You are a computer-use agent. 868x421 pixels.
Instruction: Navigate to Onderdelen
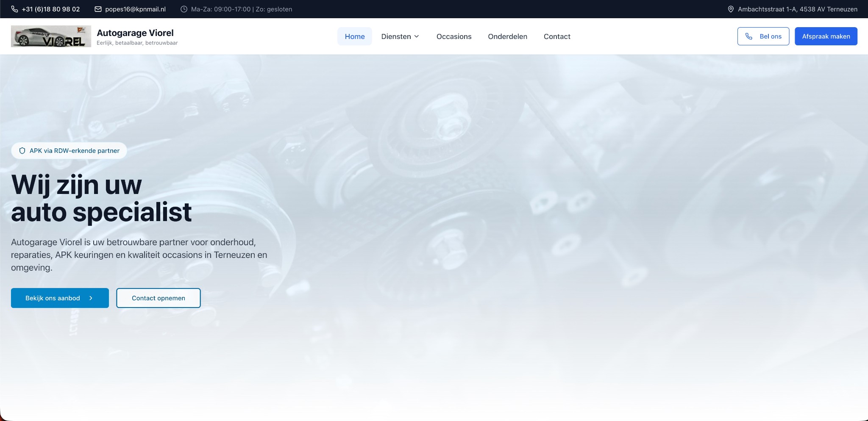tap(507, 36)
